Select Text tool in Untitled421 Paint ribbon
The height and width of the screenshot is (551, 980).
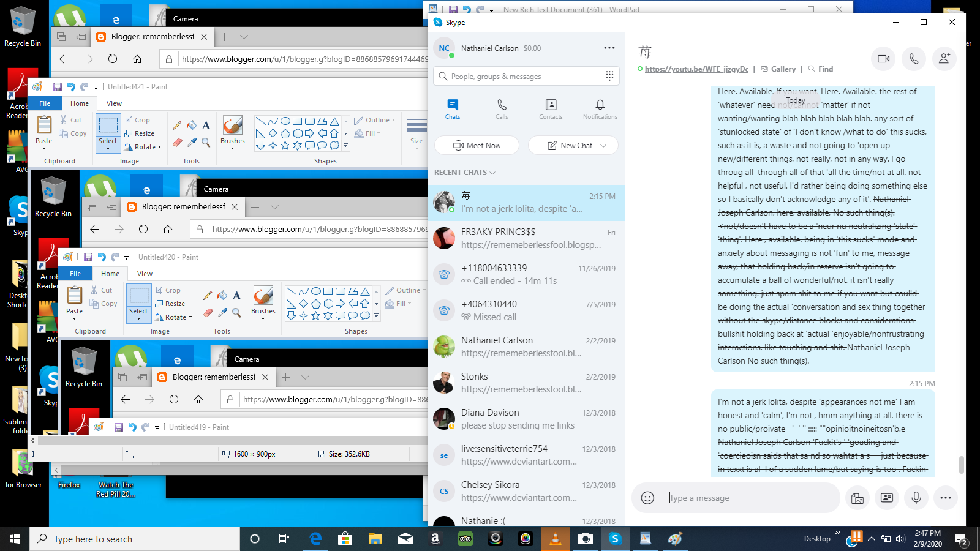coord(206,126)
